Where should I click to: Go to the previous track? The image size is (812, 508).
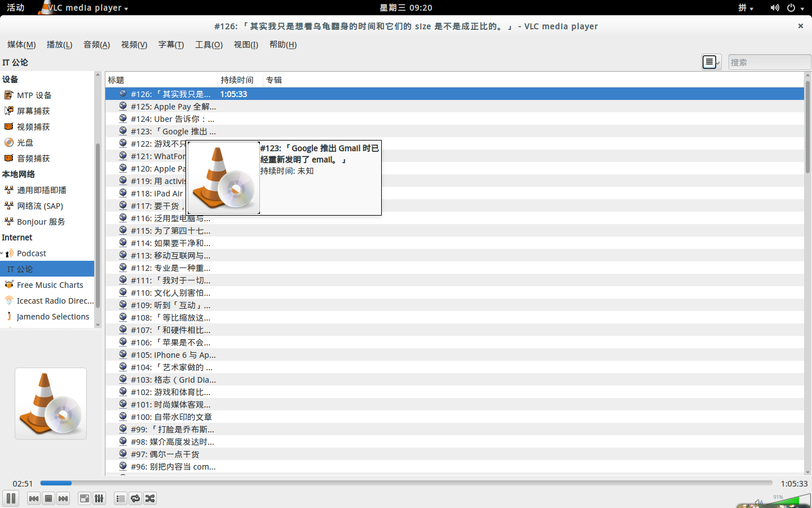34,498
